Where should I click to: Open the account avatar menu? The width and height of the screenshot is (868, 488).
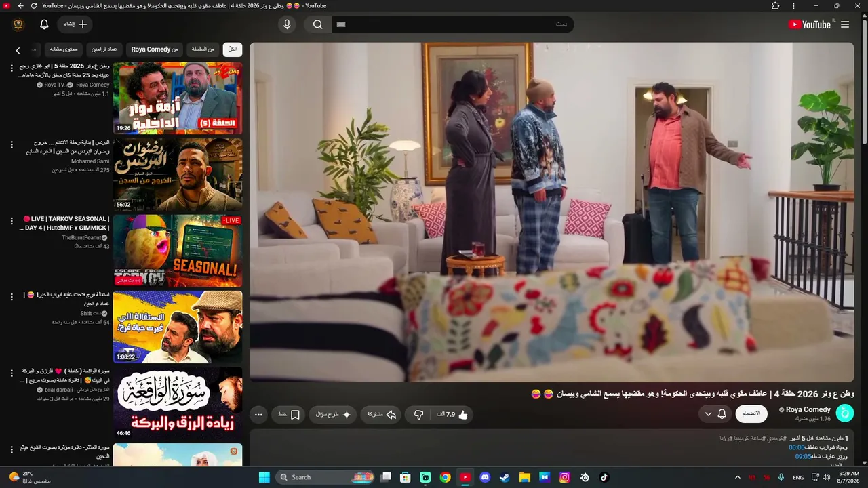[x=18, y=24]
